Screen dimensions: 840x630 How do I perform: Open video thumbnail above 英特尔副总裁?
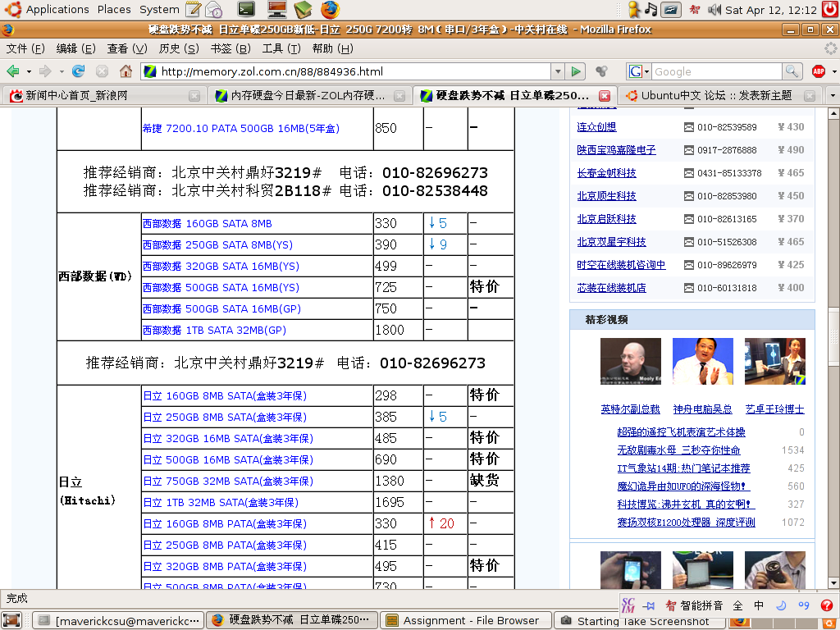(631, 361)
